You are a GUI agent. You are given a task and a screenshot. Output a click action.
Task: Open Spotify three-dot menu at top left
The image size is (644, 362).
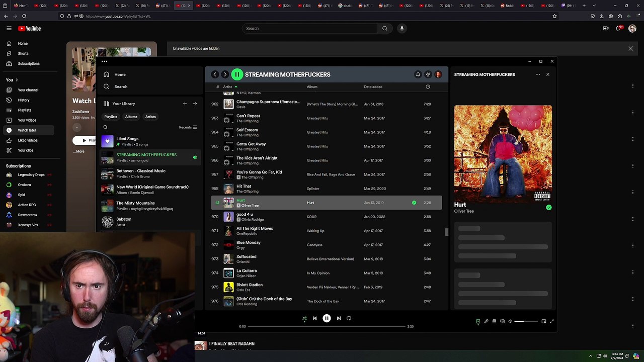pos(104,61)
